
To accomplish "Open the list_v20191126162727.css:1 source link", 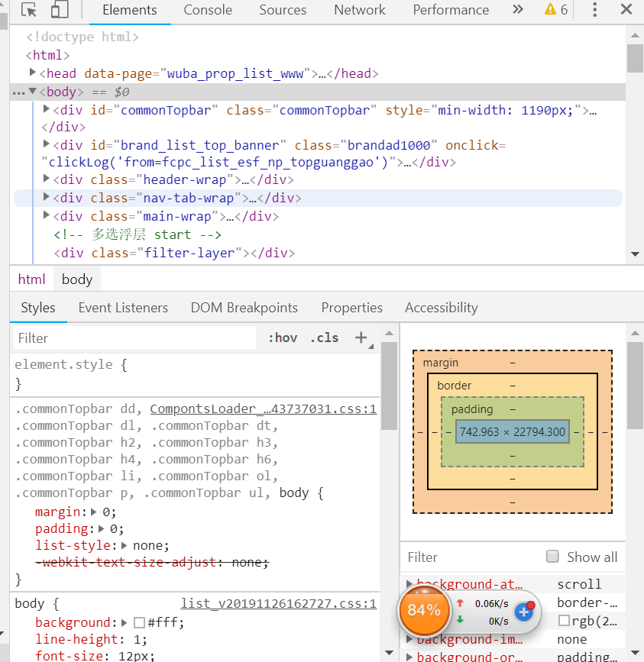I will (278, 604).
